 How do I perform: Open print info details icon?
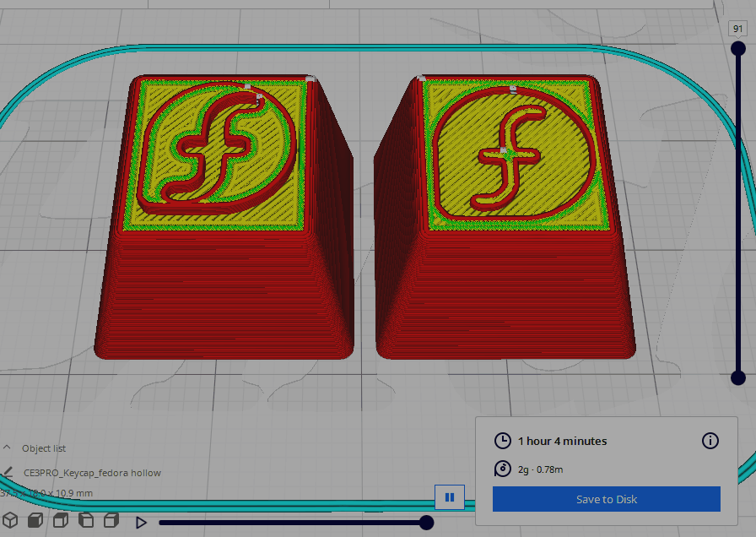710,441
